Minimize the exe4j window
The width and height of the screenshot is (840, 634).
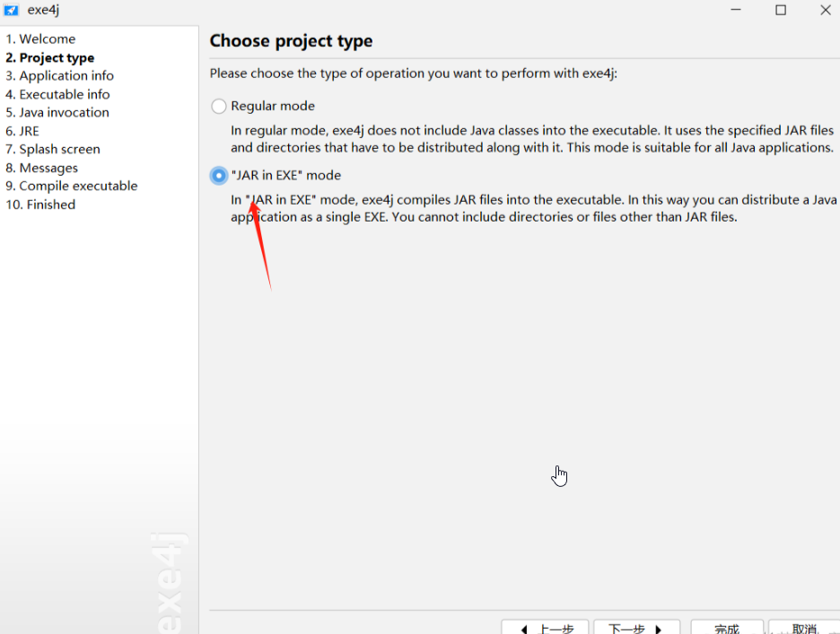pyautogui.click(x=735, y=10)
